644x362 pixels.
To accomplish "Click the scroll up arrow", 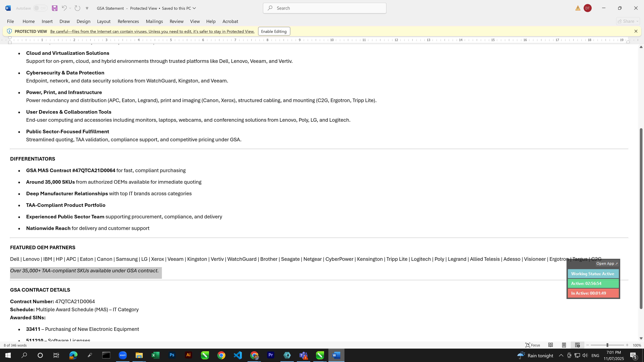I will (x=641, y=47).
